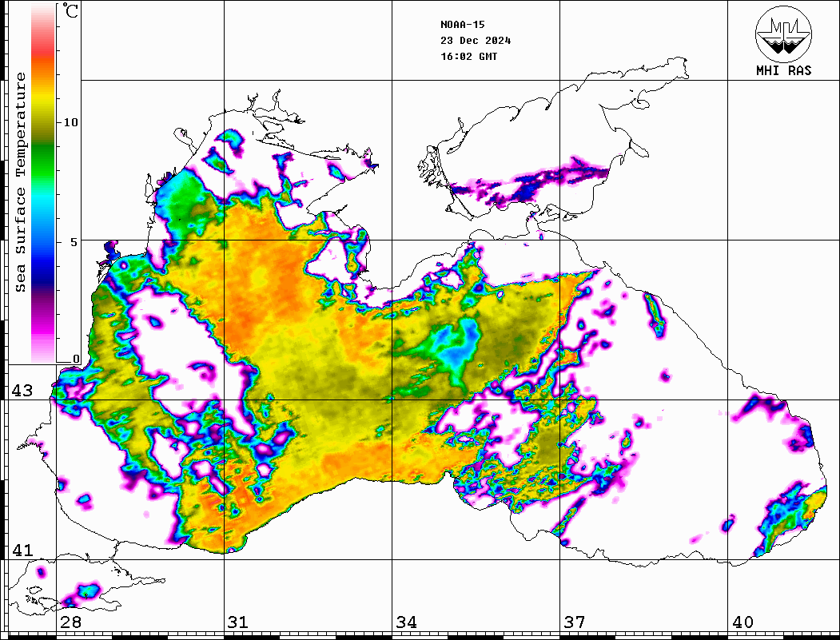Screen dimensions: 840x640
Task: Click the "°C" unit label
Action: 70,11
